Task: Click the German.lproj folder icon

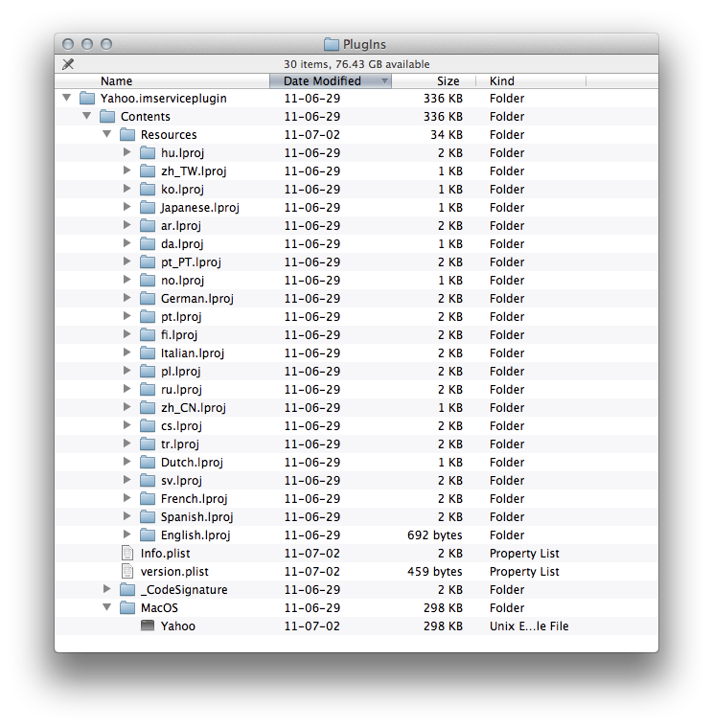Action: [x=148, y=299]
